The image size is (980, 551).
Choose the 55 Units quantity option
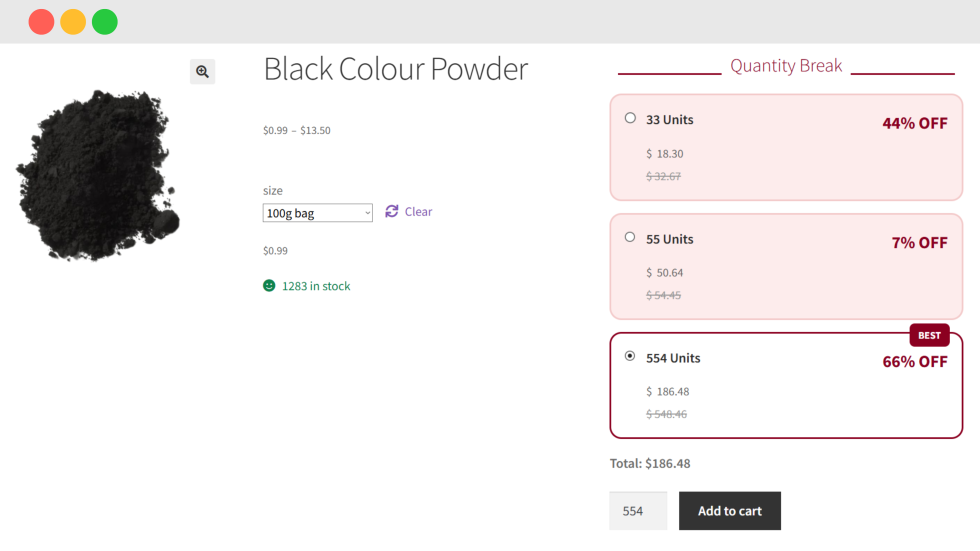(630, 238)
